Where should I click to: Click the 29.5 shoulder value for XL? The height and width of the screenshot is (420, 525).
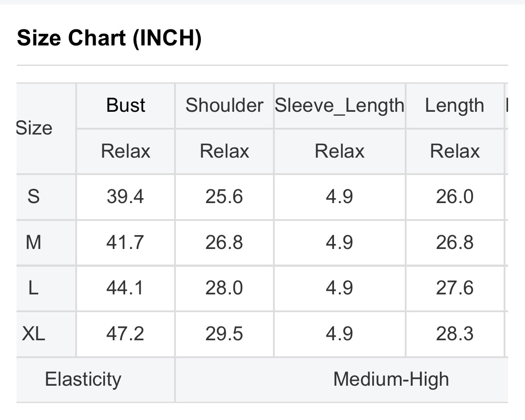click(x=224, y=334)
